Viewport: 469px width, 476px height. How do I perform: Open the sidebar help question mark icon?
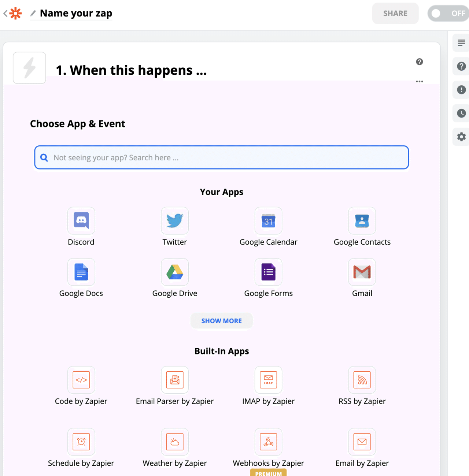click(x=461, y=66)
